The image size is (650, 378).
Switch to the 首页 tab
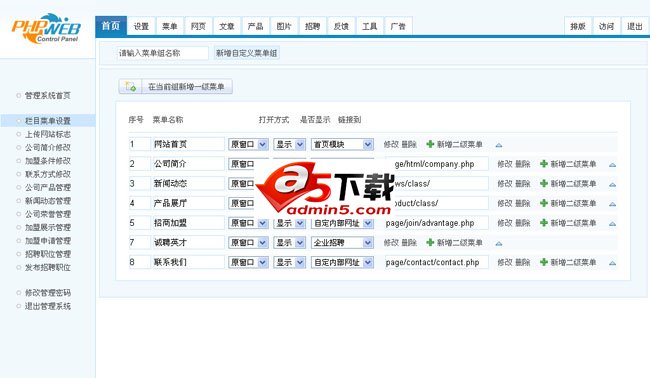click(x=111, y=26)
